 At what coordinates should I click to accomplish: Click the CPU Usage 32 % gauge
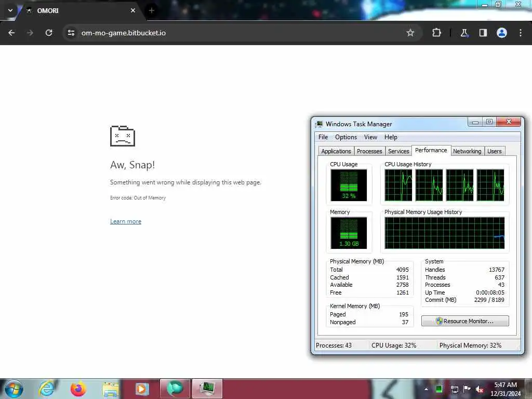point(349,185)
